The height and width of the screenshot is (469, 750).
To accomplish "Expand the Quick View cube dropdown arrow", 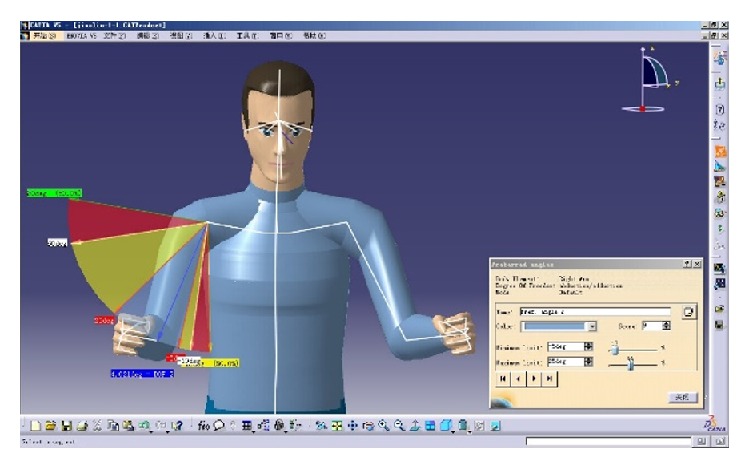I will tap(452, 431).
